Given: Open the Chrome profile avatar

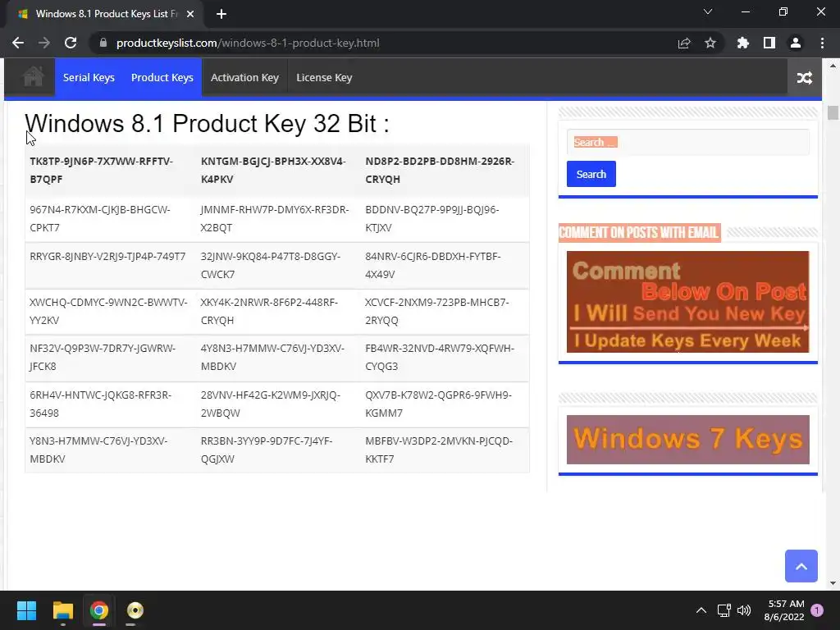Looking at the screenshot, I should coord(796,43).
